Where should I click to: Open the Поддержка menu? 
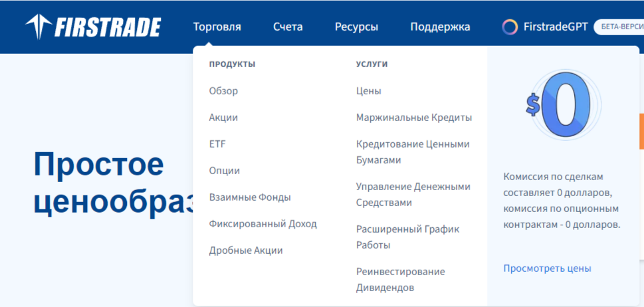440,27
